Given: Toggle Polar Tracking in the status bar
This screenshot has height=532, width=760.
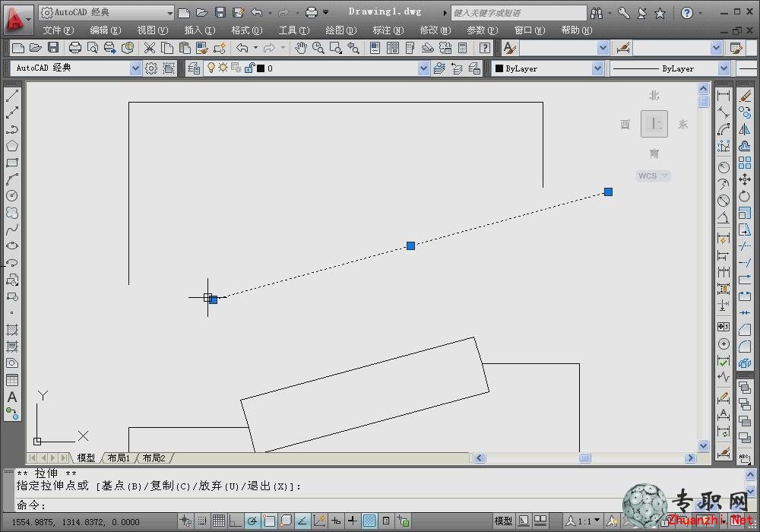Looking at the screenshot, I should pyautogui.click(x=252, y=521).
